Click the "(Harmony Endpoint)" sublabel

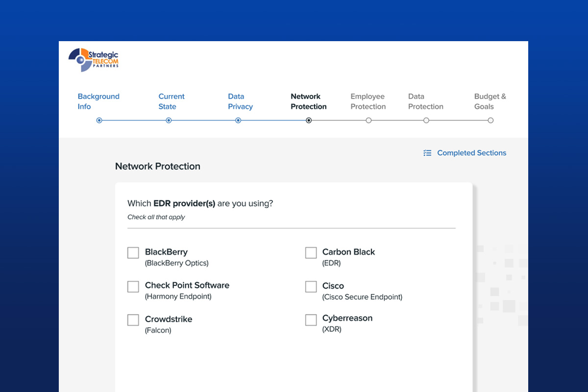pos(178,296)
